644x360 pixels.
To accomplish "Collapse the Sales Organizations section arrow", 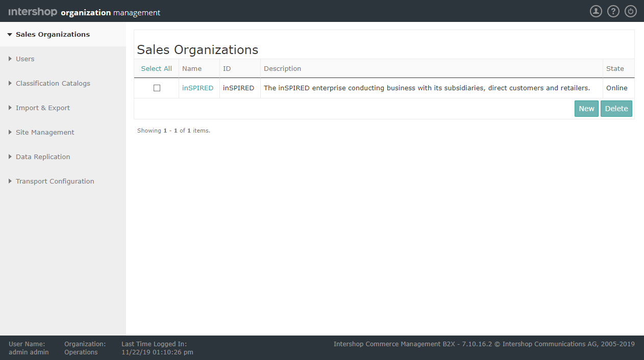I will point(10,34).
